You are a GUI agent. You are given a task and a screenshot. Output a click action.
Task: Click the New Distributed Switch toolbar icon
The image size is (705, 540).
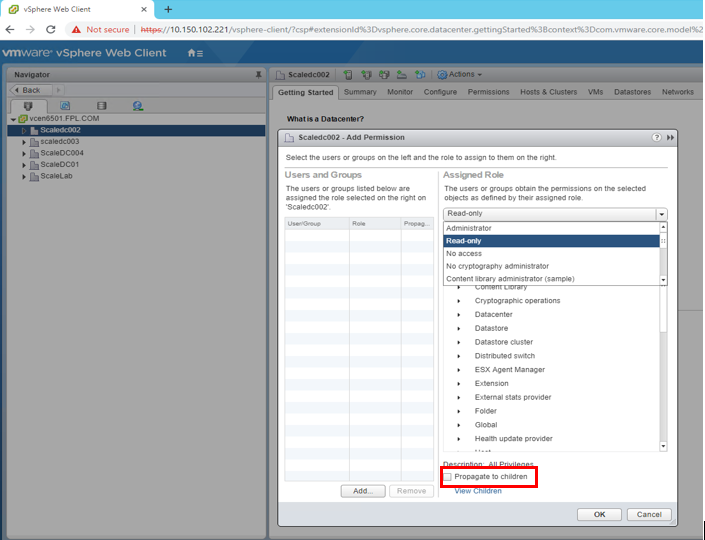420,75
